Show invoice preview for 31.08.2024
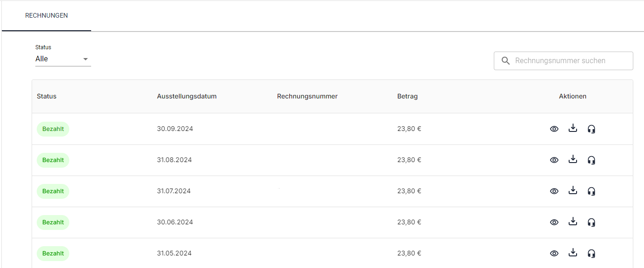 tap(554, 160)
